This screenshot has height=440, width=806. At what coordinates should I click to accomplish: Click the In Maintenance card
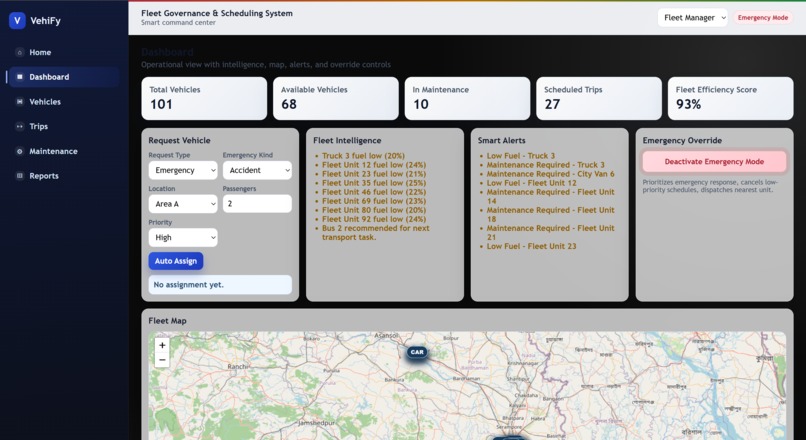pyautogui.click(x=467, y=99)
